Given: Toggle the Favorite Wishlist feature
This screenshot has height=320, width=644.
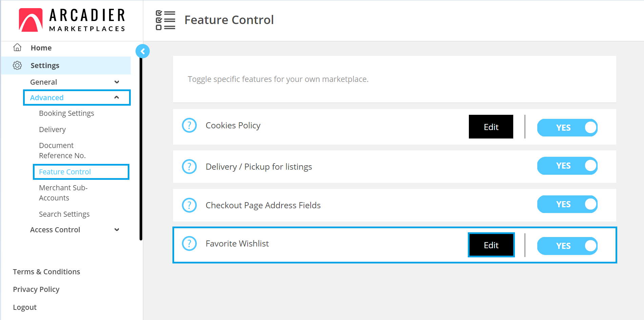Looking at the screenshot, I should 567,246.
